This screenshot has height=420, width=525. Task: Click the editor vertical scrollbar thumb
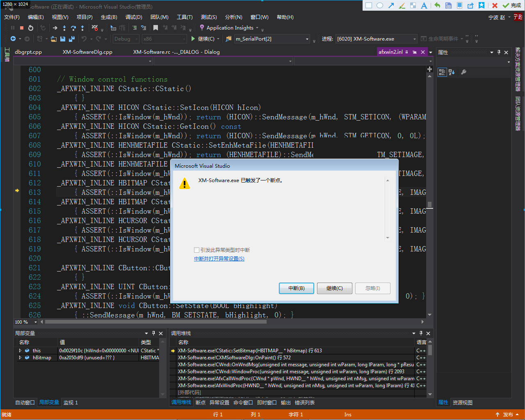point(429,204)
